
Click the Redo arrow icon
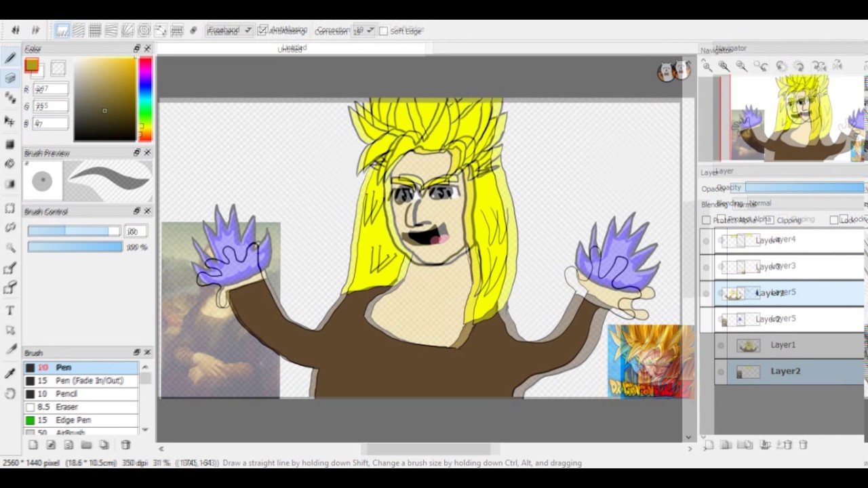click(35, 30)
